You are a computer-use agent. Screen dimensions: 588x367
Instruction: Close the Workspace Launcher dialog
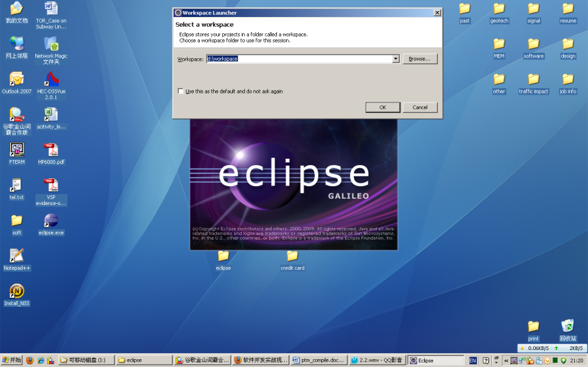(x=437, y=13)
